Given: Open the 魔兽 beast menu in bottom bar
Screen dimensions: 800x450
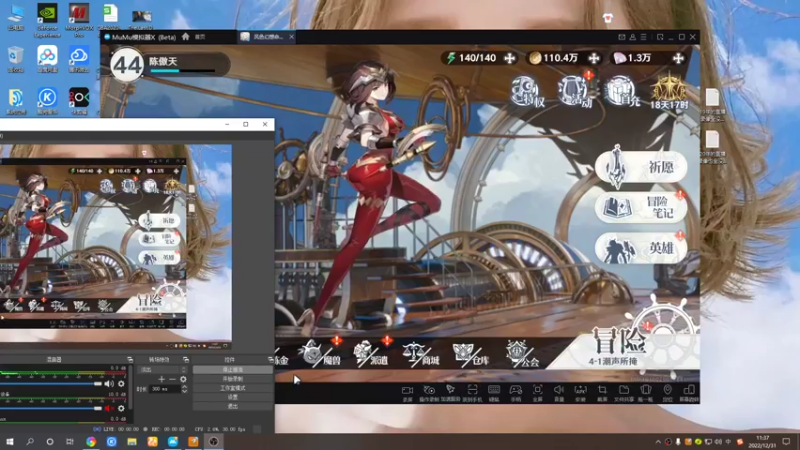Looking at the screenshot, I should [320, 353].
